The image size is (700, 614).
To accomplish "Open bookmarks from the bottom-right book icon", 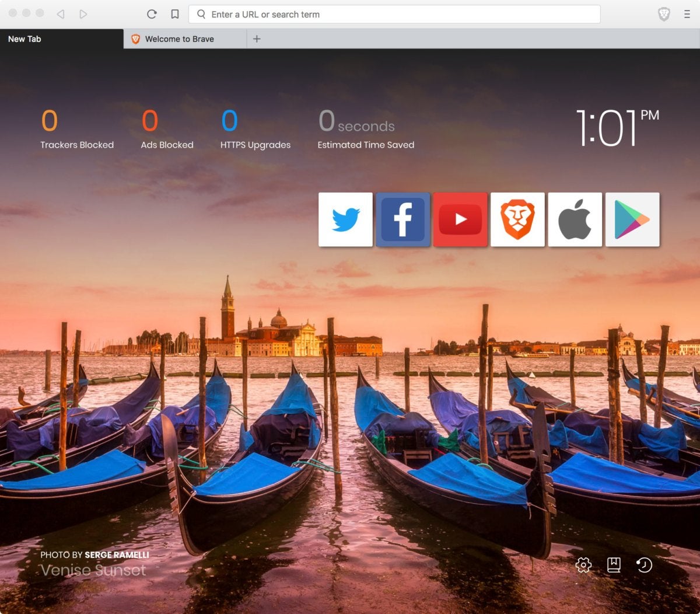I will coord(614,564).
